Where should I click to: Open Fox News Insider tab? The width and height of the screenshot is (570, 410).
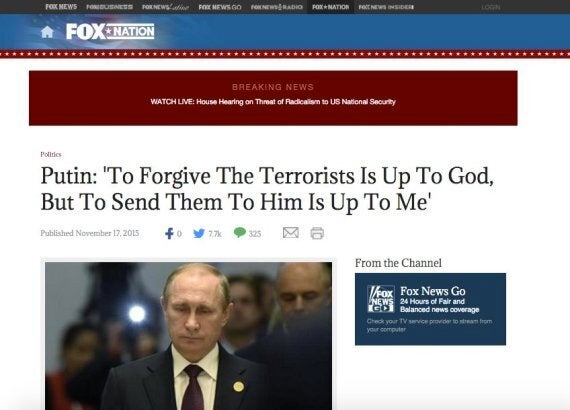click(x=386, y=7)
